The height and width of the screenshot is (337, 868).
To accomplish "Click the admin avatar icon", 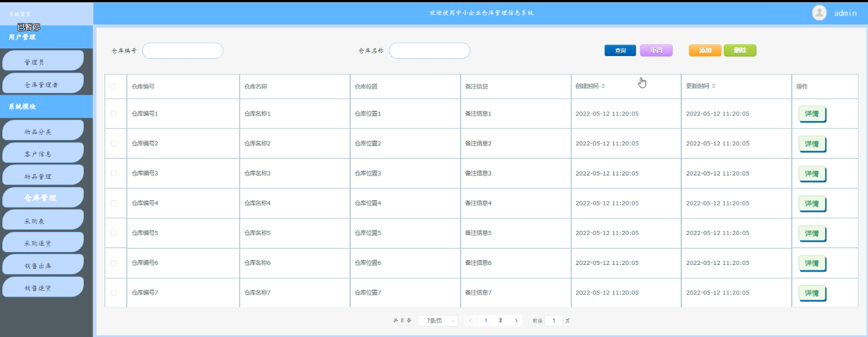I will click(819, 13).
